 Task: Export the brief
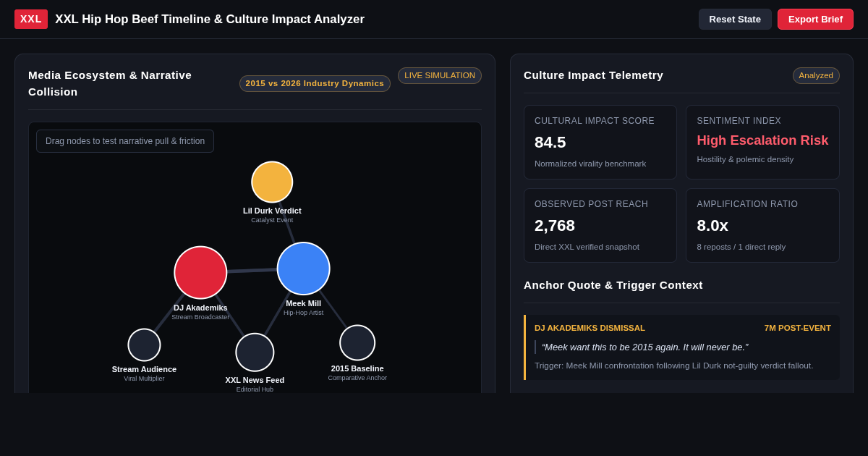tap(815, 19)
